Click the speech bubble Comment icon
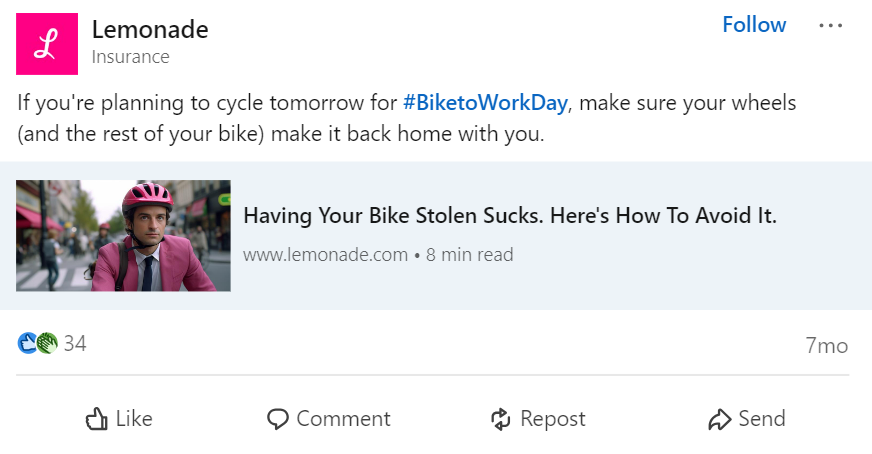Viewport: 872px width, 454px height. (278, 419)
